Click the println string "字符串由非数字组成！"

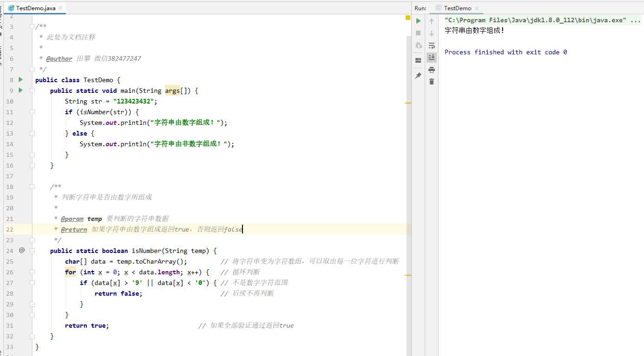click(x=189, y=144)
